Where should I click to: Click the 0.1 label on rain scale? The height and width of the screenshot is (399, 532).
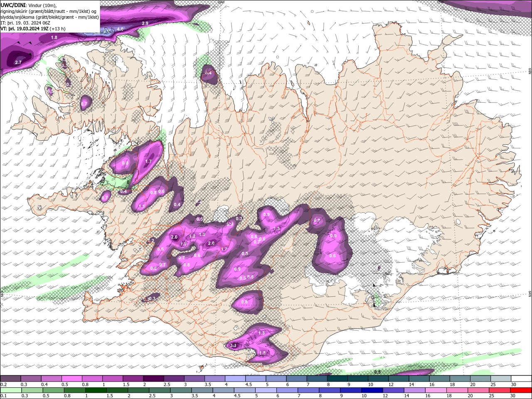pos(3,396)
